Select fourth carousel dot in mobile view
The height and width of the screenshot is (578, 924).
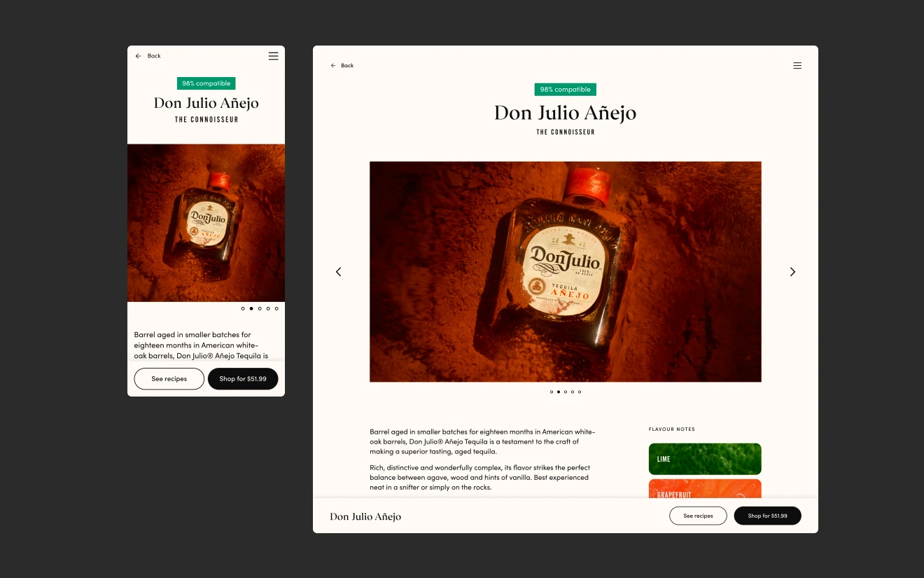[268, 308]
